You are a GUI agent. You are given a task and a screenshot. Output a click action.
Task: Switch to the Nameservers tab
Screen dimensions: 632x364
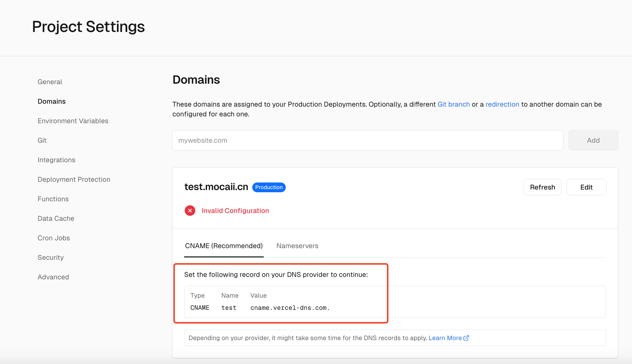(x=297, y=246)
